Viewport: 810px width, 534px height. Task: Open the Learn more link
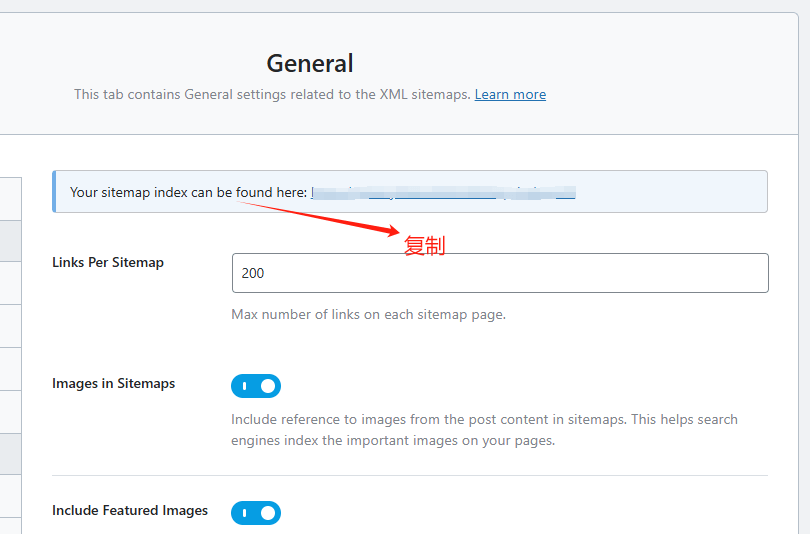pos(510,95)
